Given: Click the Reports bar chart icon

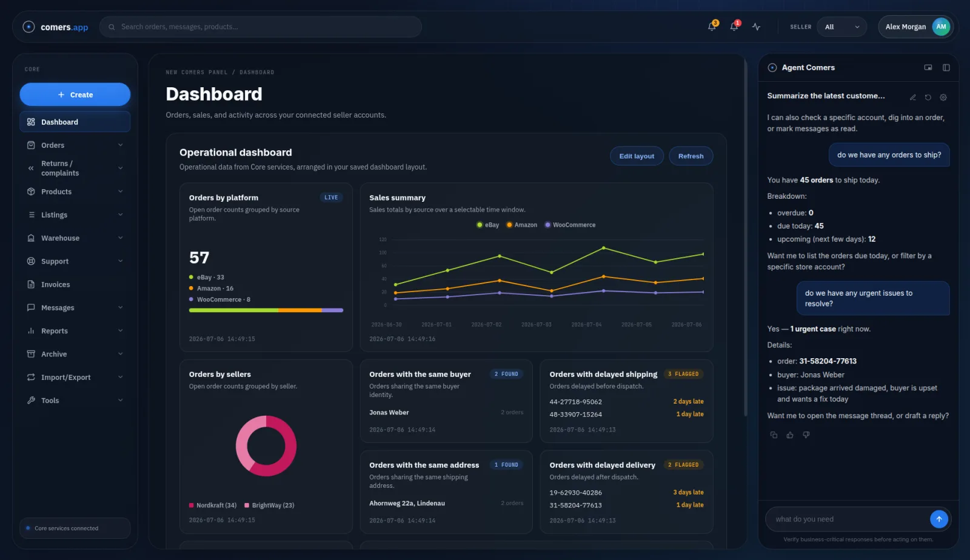Looking at the screenshot, I should click(31, 331).
